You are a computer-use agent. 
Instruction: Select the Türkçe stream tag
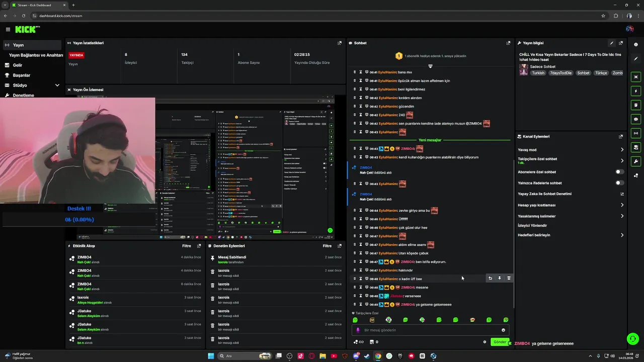click(x=601, y=73)
